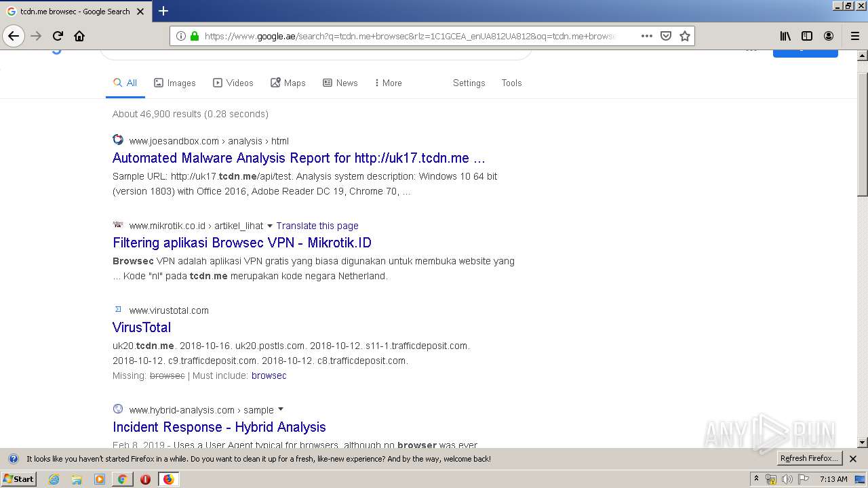The image size is (868, 488).
Task: Switch to the All results tab
Action: coord(125,83)
